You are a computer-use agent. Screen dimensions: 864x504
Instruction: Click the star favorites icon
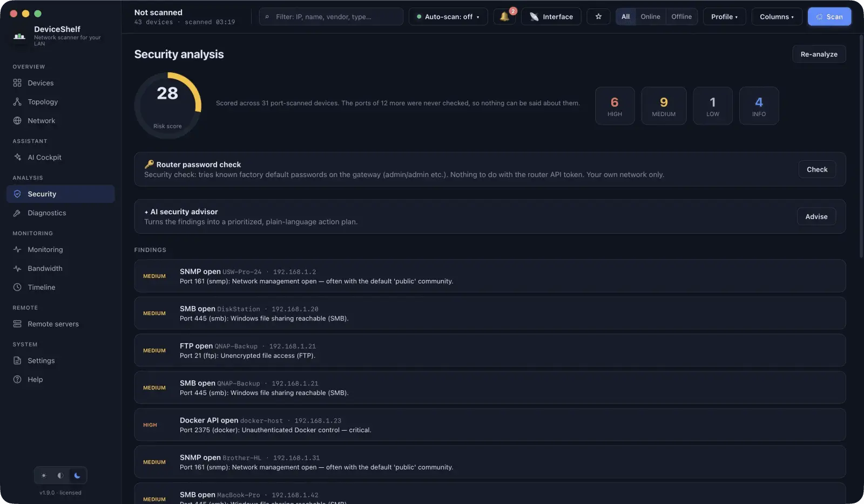(598, 17)
